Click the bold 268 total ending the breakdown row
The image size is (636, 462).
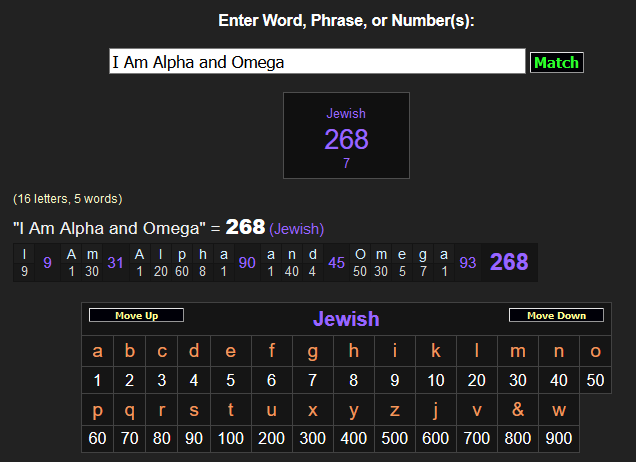[509, 262]
